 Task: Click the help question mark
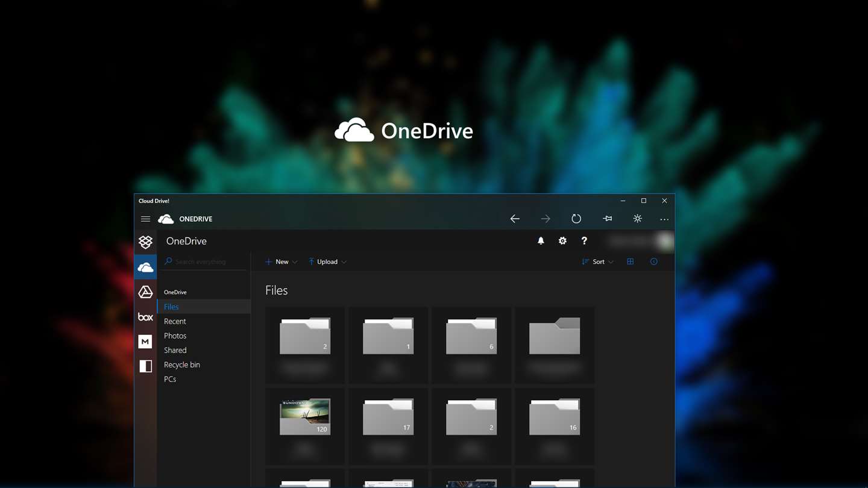[x=583, y=241]
